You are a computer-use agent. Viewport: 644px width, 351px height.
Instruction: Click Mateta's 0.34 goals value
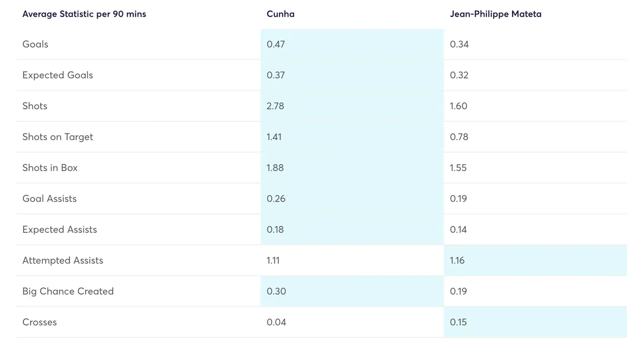pos(459,44)
